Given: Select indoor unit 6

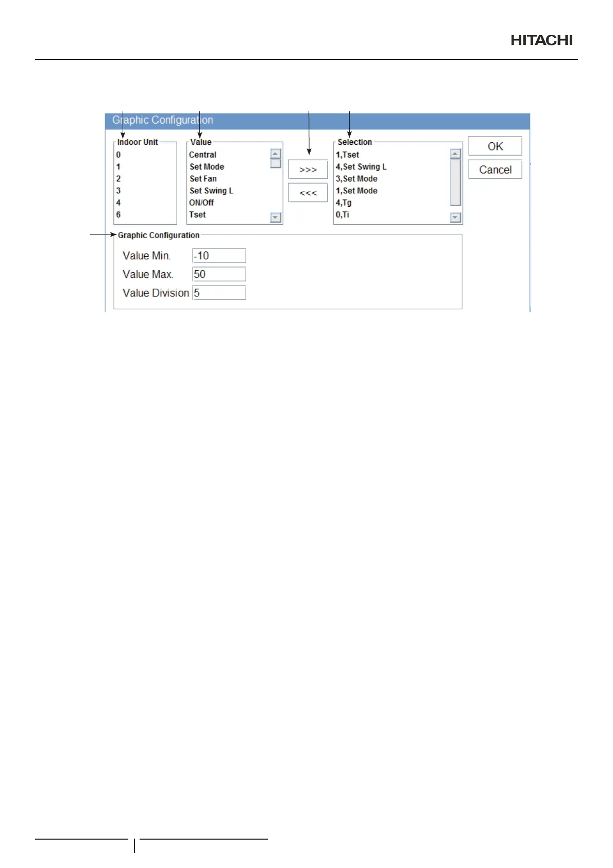Looking at the screenshot, I should (x=118, y=214).
